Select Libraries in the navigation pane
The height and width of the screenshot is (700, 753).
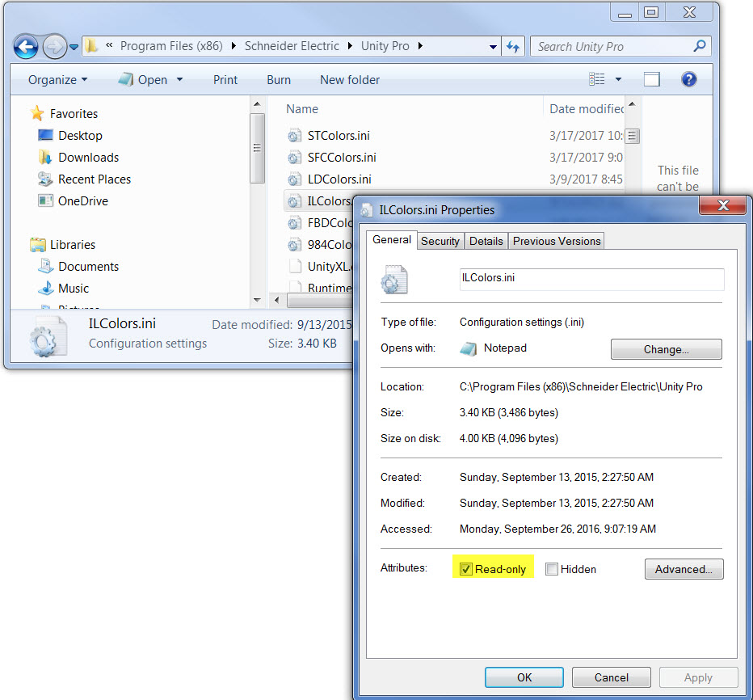(73, 245)
